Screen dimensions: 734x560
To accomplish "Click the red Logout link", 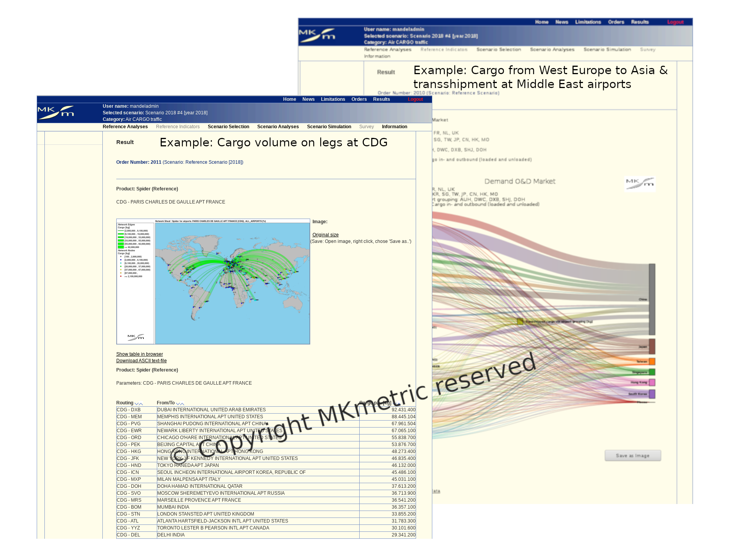I will coord(415,99).
